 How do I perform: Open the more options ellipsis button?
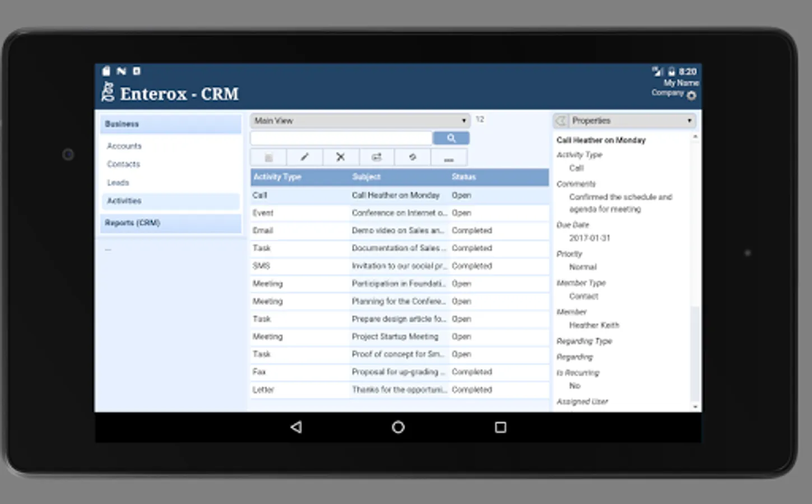coord(449,157)
